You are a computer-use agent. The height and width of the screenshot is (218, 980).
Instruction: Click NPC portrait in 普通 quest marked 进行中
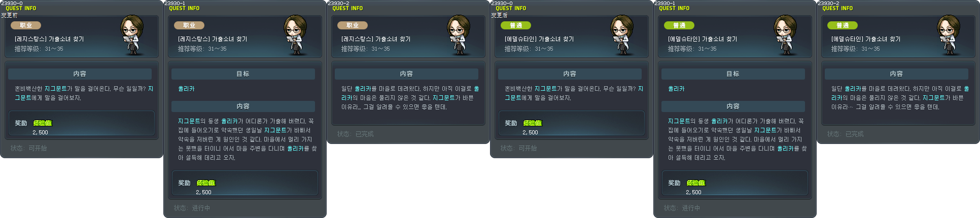pos(786,35)
